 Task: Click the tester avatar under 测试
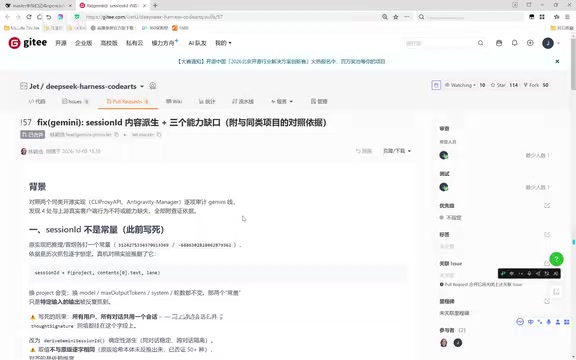444,187
